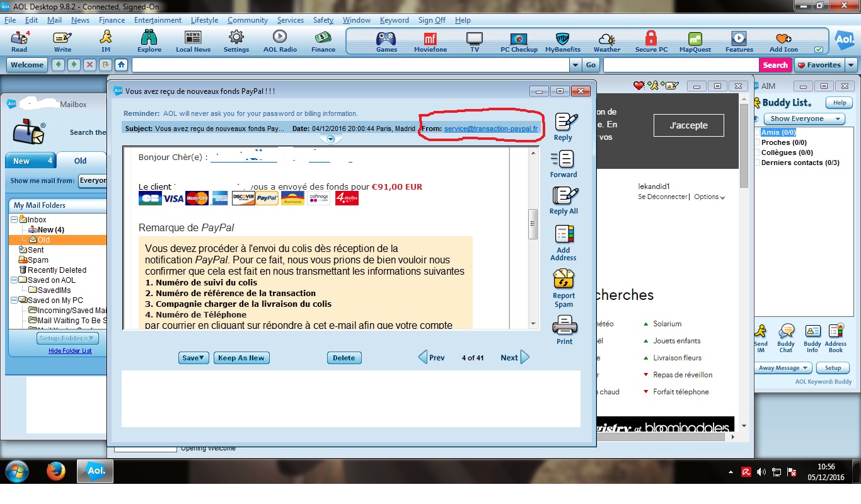Click the email body vertical scrollbar
861x504 pixels.
(533, 238)
